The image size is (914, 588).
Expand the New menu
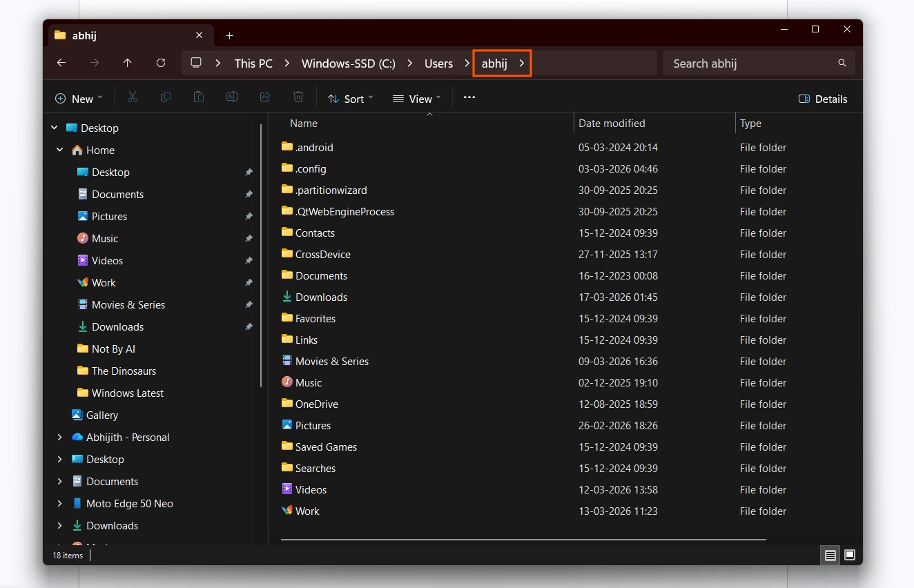78,98
